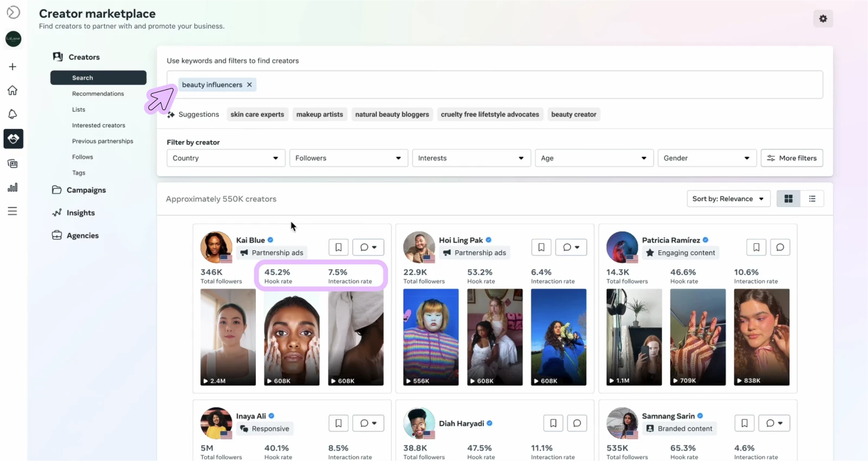Expand Inaya Ali message options dropdown
Screen dimensions: 868x461
[x=368, y=423]
